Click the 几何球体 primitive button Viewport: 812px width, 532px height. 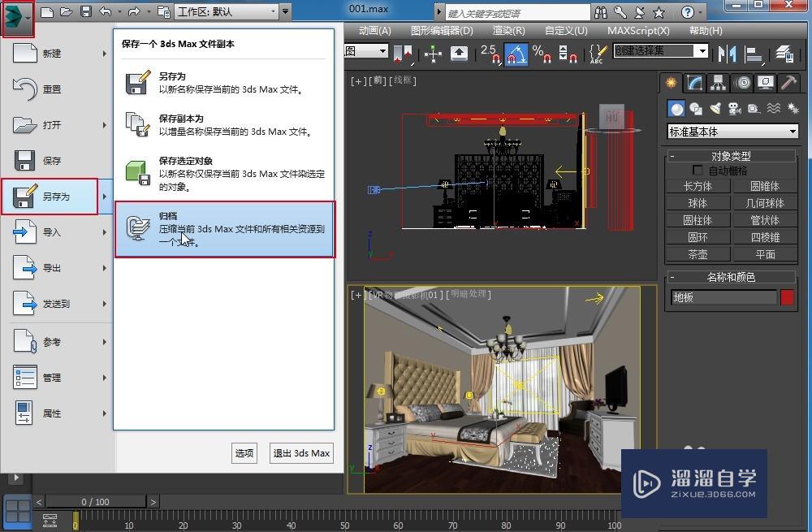[x=765, y=203]
